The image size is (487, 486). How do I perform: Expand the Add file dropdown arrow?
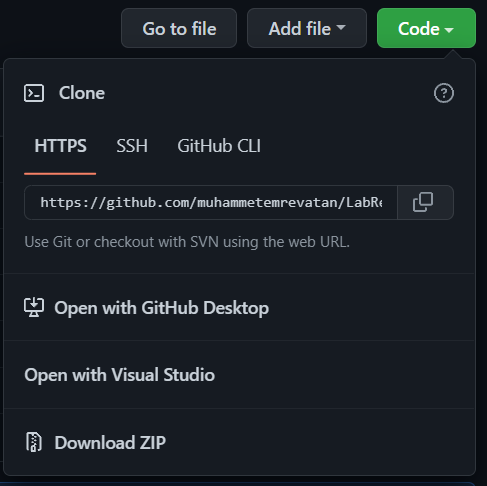point(341,27)
